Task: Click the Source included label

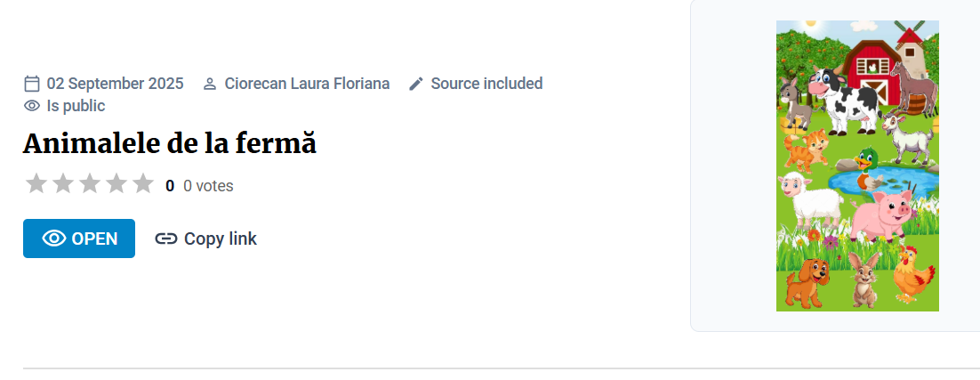Action: coord(486,84)
